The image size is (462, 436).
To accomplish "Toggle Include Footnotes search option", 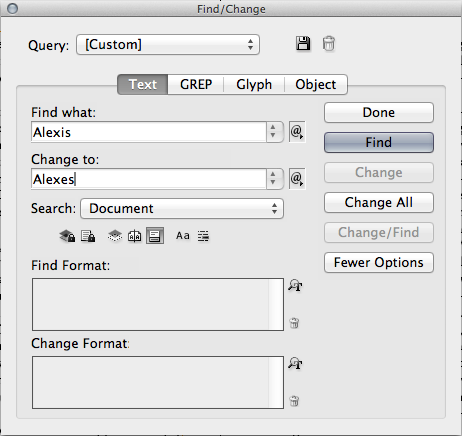I will pyautogui.click(x=155, y=236).
